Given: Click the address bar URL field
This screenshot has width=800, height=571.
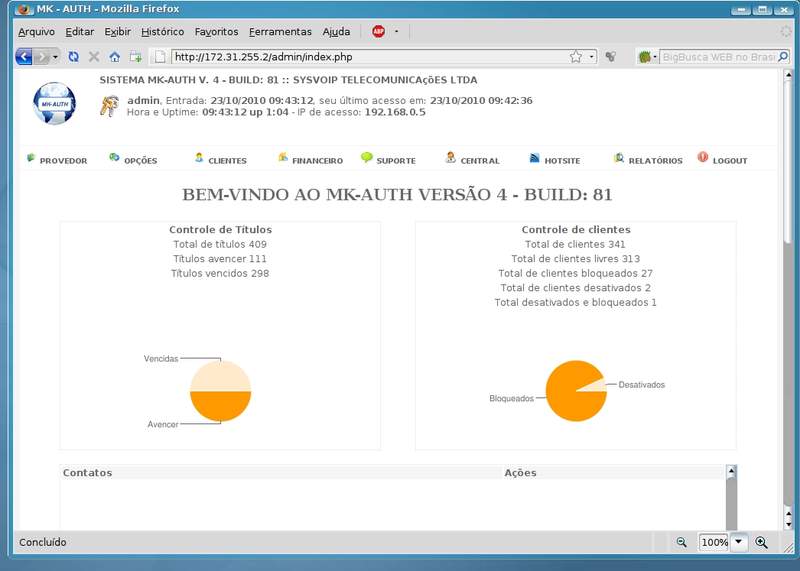Looking at the screenshot, I should pos(370,57).
